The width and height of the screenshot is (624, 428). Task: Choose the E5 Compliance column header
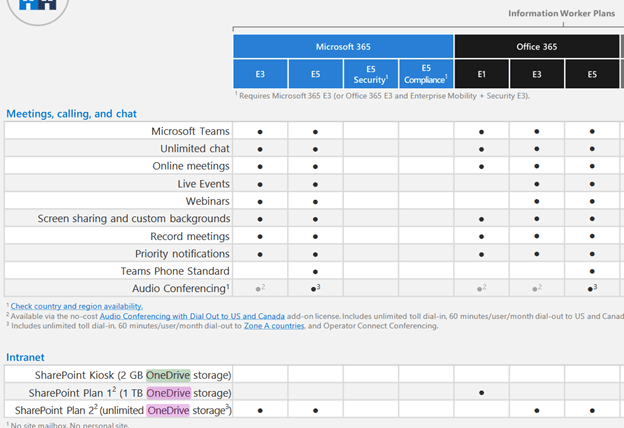tap(425, 74)
